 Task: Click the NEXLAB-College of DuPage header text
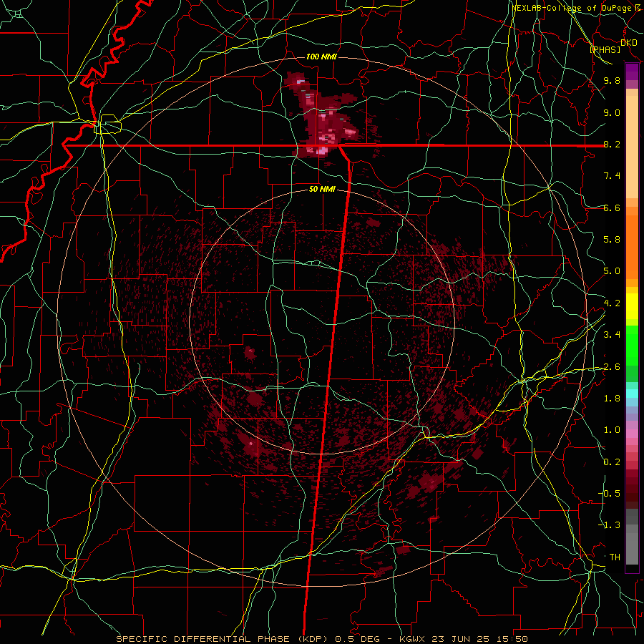click(x=575, y=8)
